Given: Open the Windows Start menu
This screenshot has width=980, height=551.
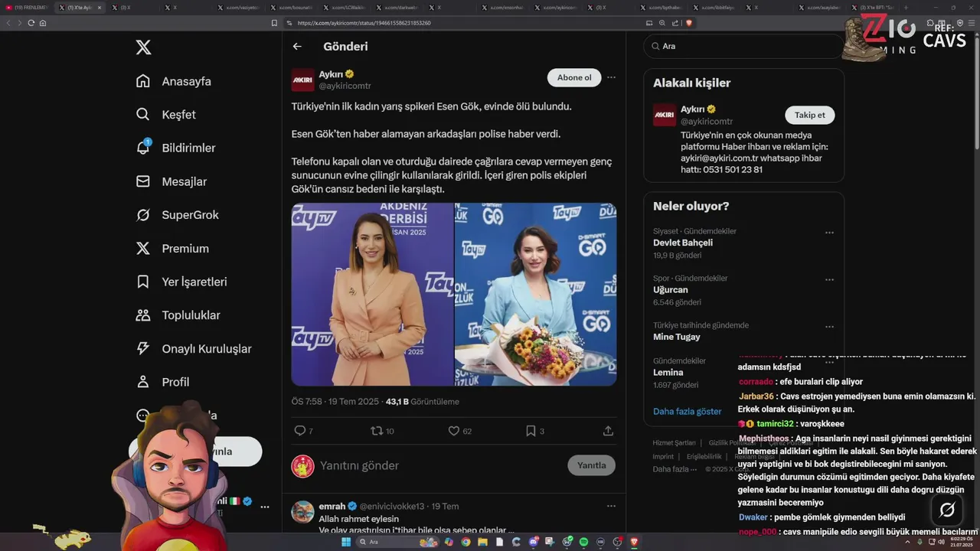Looking at the screenshot, I should 345,542.
